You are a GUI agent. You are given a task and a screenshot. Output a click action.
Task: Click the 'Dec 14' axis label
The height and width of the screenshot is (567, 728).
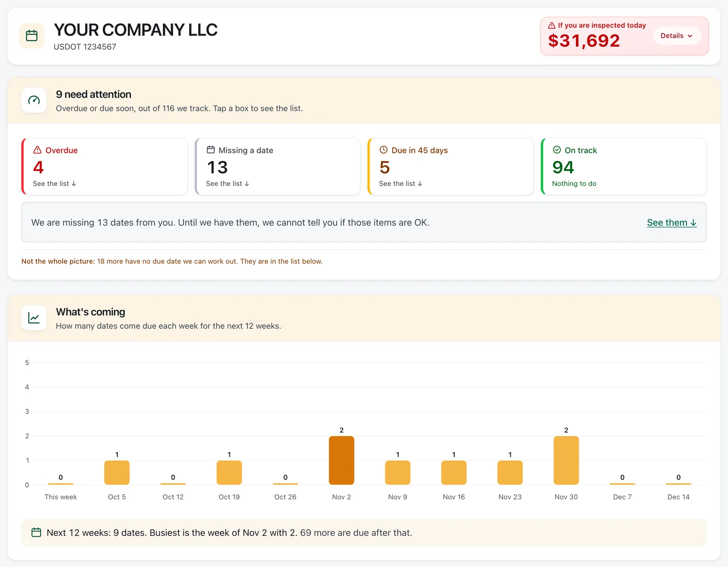(x=678, y=497)
